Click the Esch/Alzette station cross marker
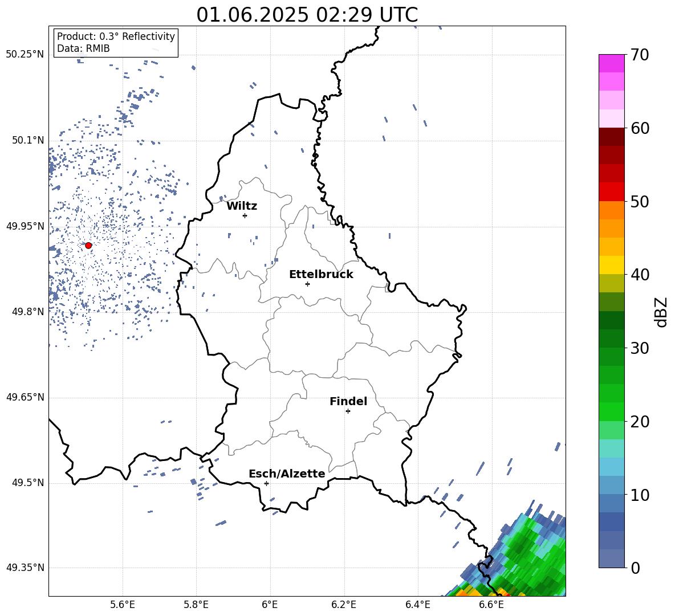This screenshot has height=616, width=675. pyautogui.click(x=266, y=483)
